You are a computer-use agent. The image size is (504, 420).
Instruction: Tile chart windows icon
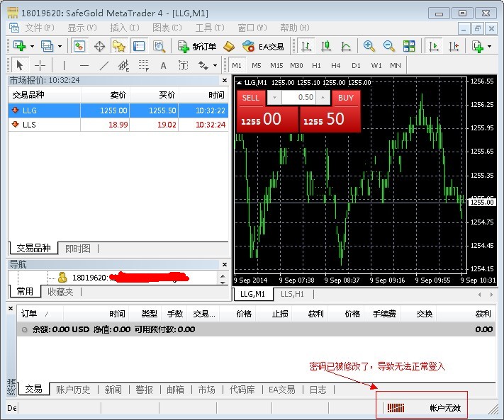409,46
